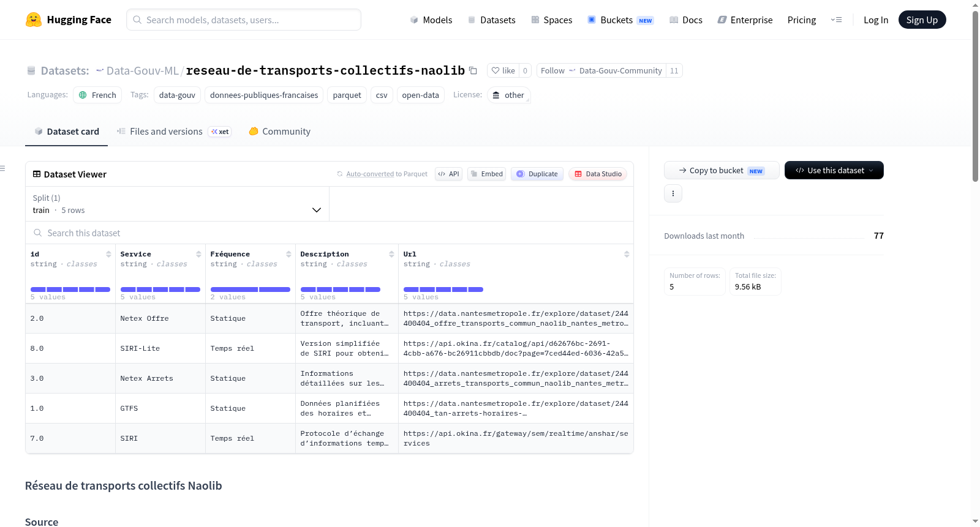Copy dataset name with the copy icon
980x527 pixels.
[x=473, y=70]
